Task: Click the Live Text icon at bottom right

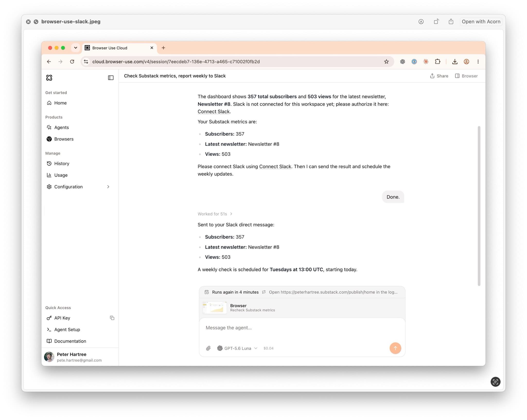Action: click(495, 382)
